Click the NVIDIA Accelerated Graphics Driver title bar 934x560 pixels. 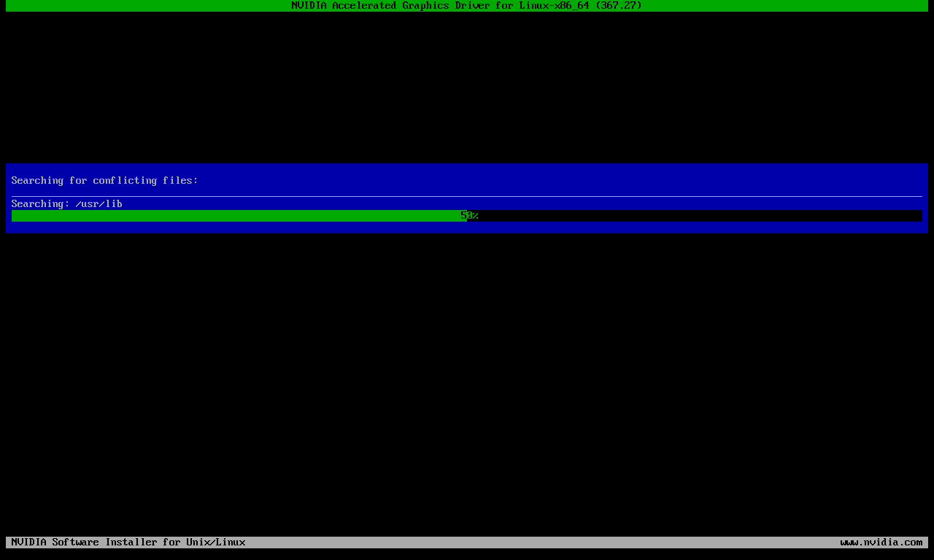point(467,6)
